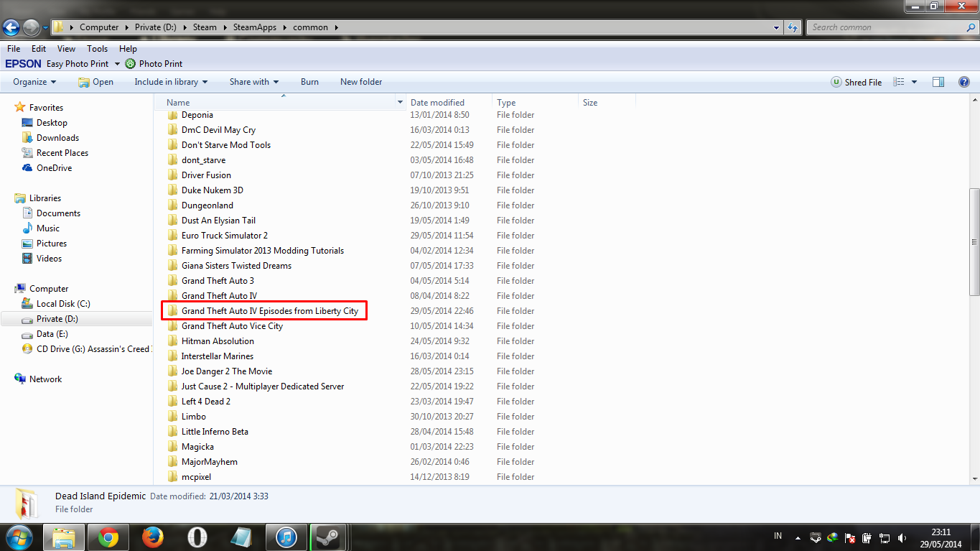Launch Opera from the taskbar
980x551 pixels.
tap(197, 537)
